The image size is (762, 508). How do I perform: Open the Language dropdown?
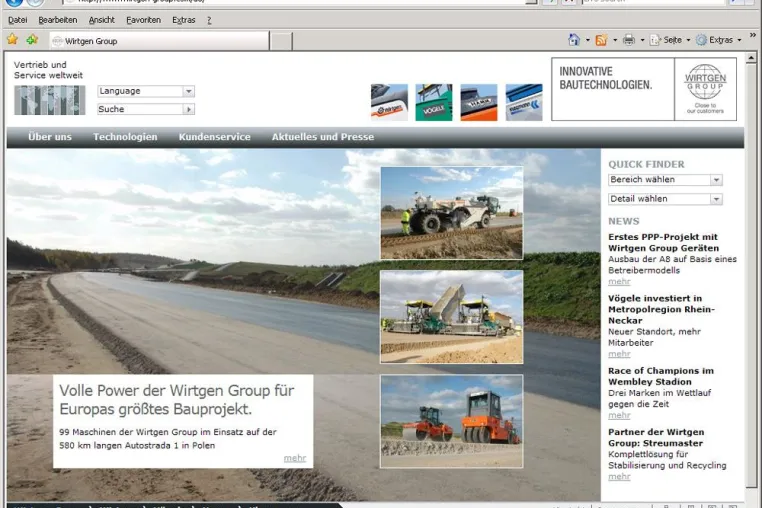[146, 91]
